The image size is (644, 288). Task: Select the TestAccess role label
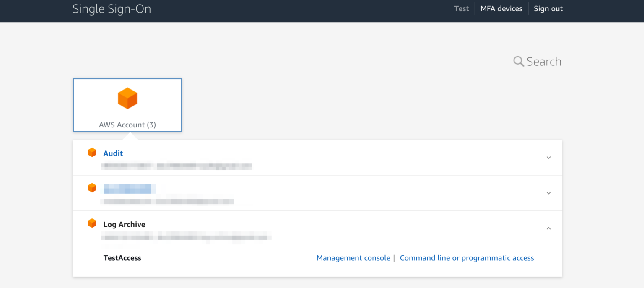click(x=122, y=258)
